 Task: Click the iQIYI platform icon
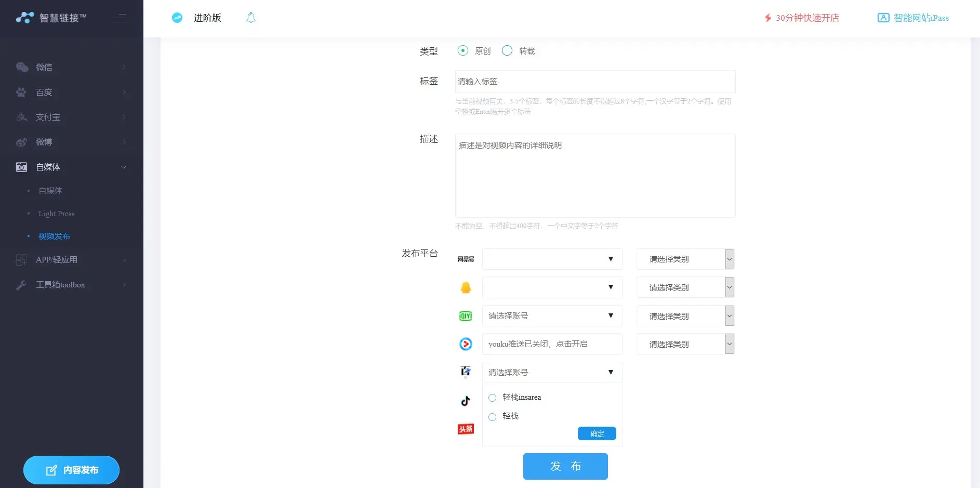pyautogui.click(x=466, y=316)
